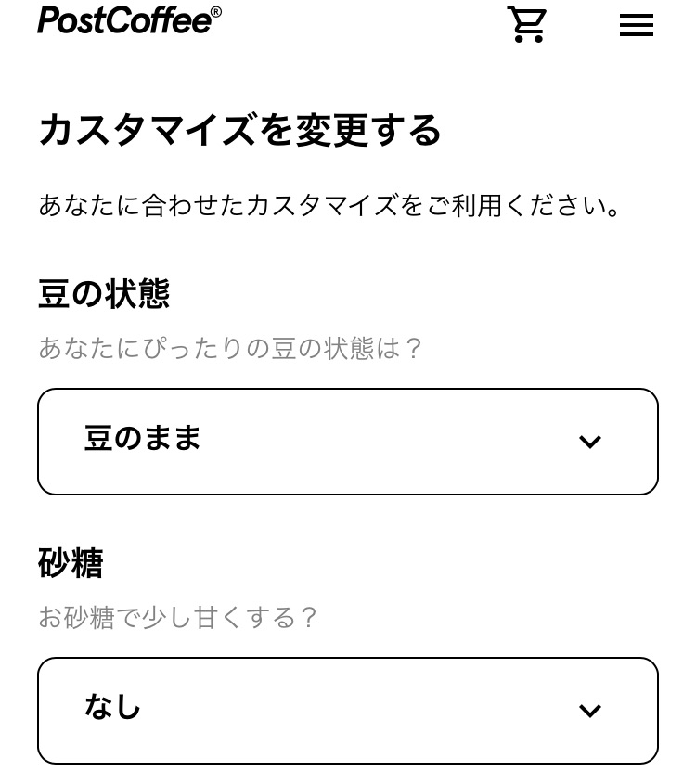Image resolution: width=696 pixels, height=784 pixels.
Task: Select the 豆のまま value text
Action: coord(143,439)
